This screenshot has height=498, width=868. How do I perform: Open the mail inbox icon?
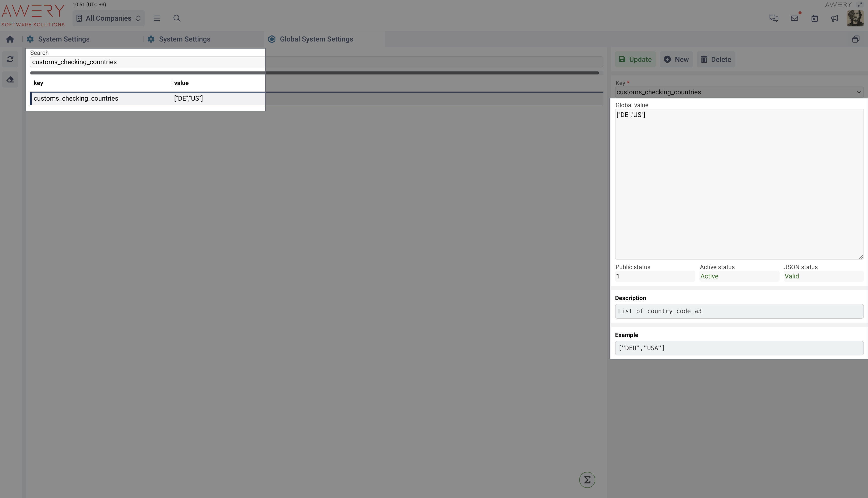[794, 18]
